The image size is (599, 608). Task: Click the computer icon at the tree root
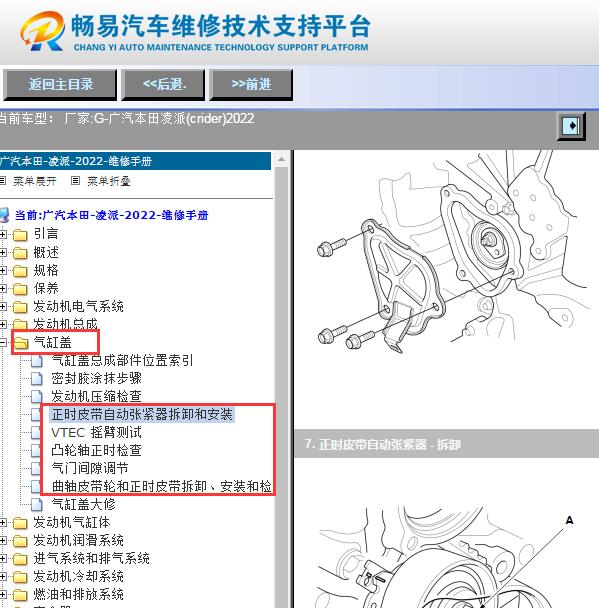(x=4, y=214)
